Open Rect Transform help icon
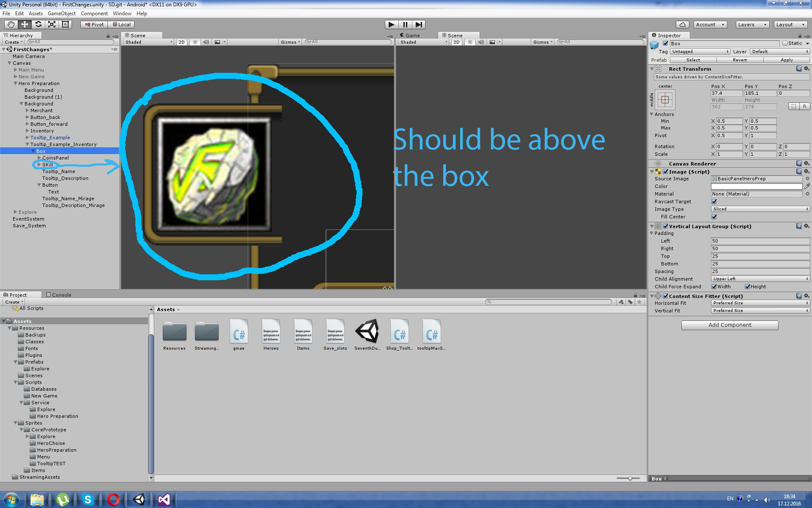This screenshot has width=812, height=508. [799, 69]
